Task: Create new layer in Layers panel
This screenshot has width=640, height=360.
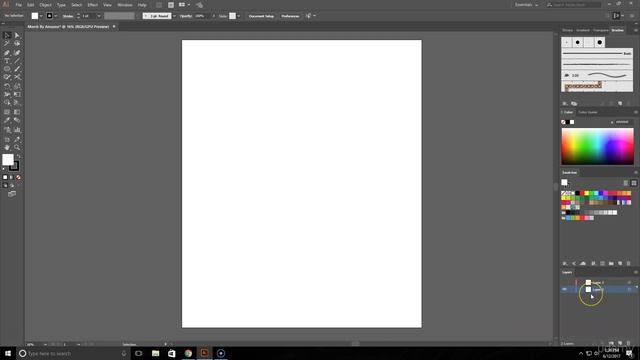Action: click(x=620, y=343)
